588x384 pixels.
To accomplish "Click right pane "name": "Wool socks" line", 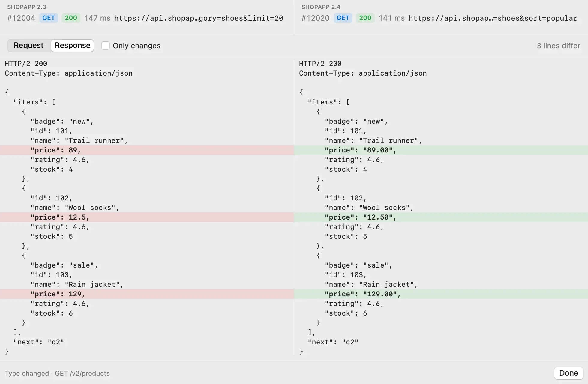I will click(369, 208).
